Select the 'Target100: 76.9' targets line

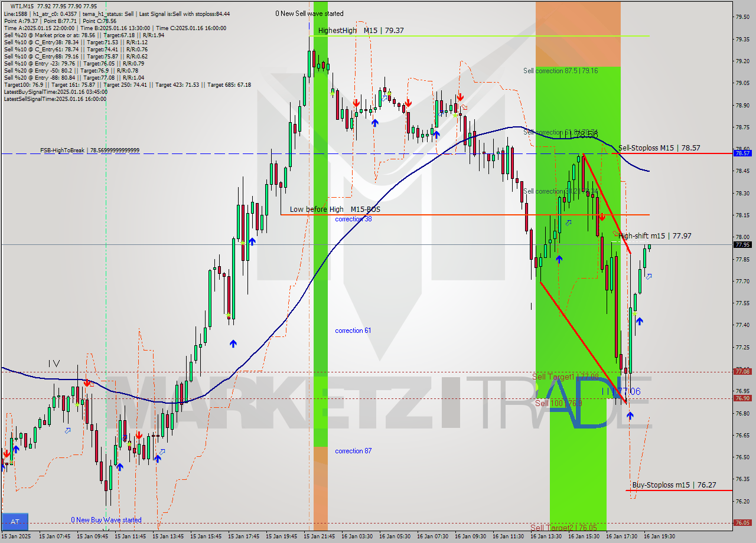point(127,84)
